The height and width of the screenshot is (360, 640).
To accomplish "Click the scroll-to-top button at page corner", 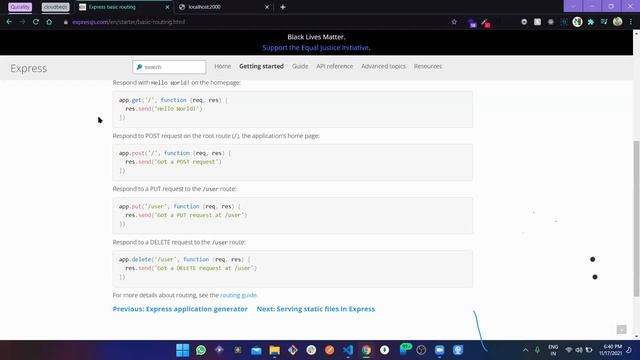I will (x=621, y=329).
